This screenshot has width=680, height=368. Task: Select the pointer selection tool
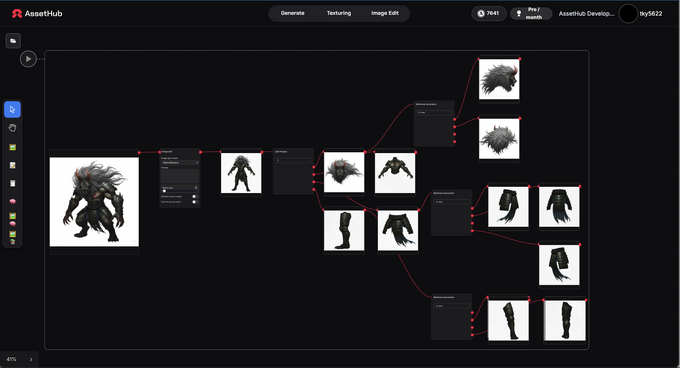13,109
